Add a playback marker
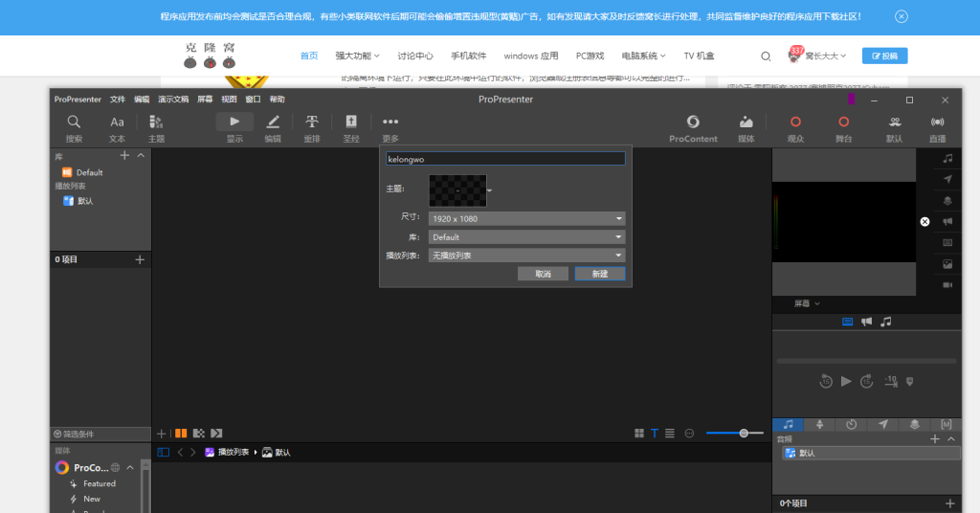 pyautogui.click(x=910, y=381)
